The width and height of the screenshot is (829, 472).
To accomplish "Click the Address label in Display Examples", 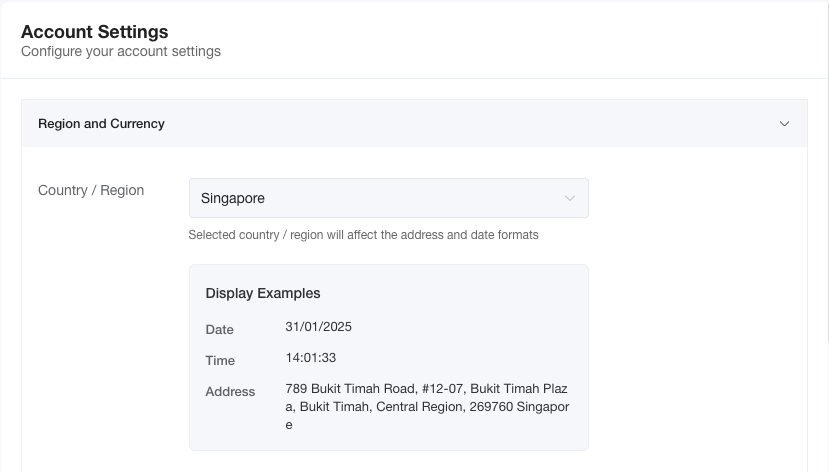I will pos(230,391).
